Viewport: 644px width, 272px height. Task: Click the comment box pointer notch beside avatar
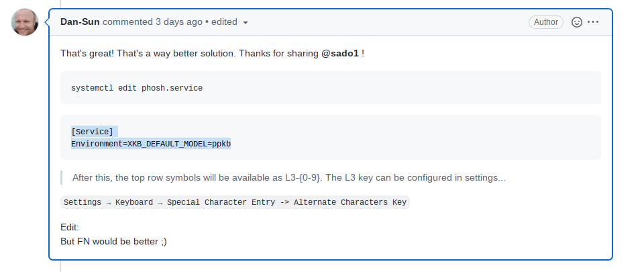click(x=46, y=22)
